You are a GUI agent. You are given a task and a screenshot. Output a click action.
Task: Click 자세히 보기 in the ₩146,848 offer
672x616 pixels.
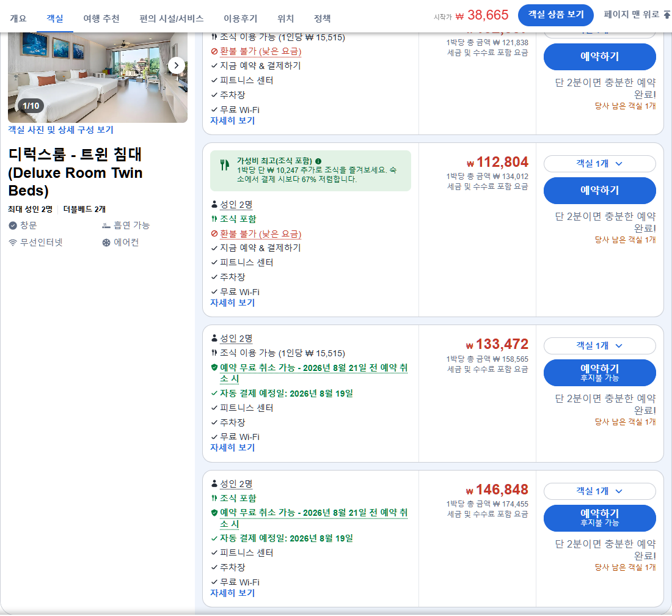click(232, 593)
